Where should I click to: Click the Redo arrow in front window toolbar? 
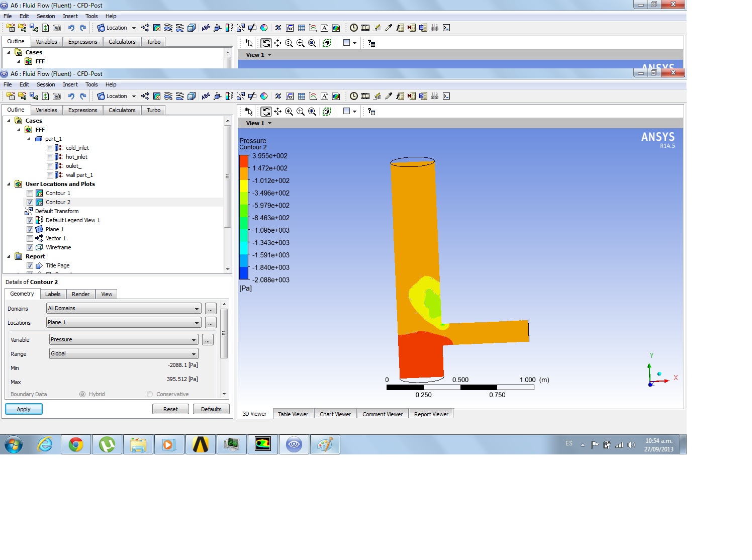(x=83, y=96)
